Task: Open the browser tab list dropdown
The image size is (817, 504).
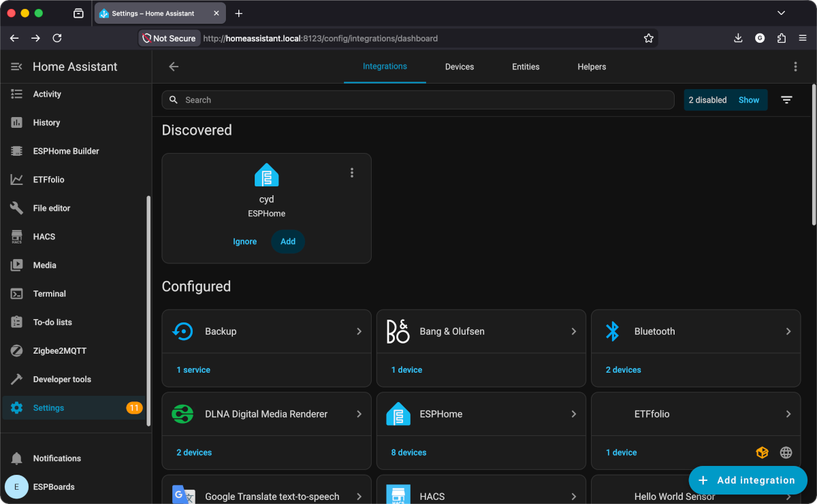Action: coord(782,13)
